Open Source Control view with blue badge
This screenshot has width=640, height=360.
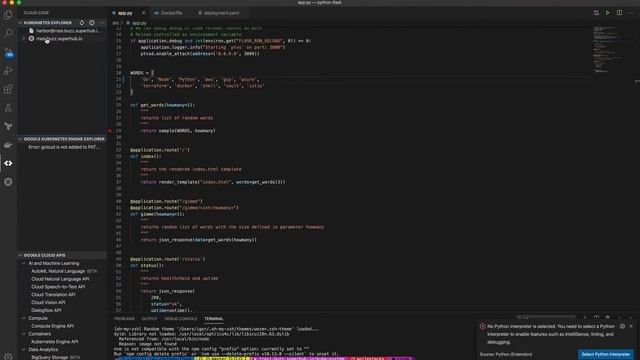click(8, 52)
